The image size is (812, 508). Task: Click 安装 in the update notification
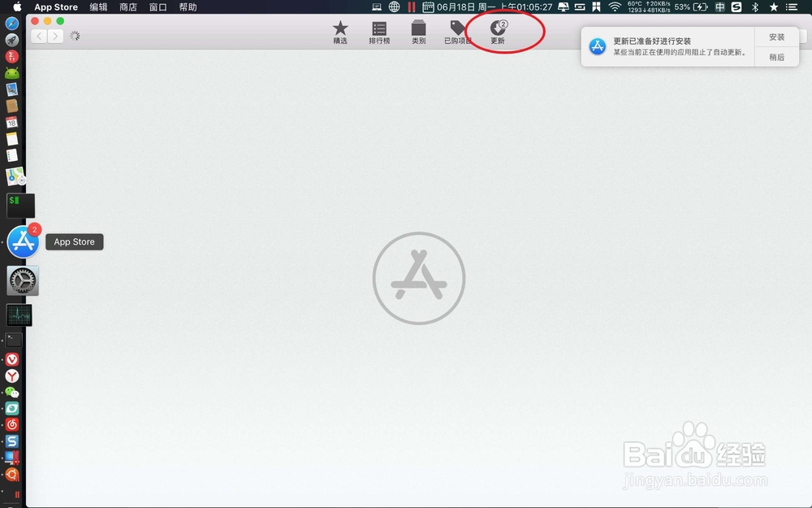(x=776, y=37)
